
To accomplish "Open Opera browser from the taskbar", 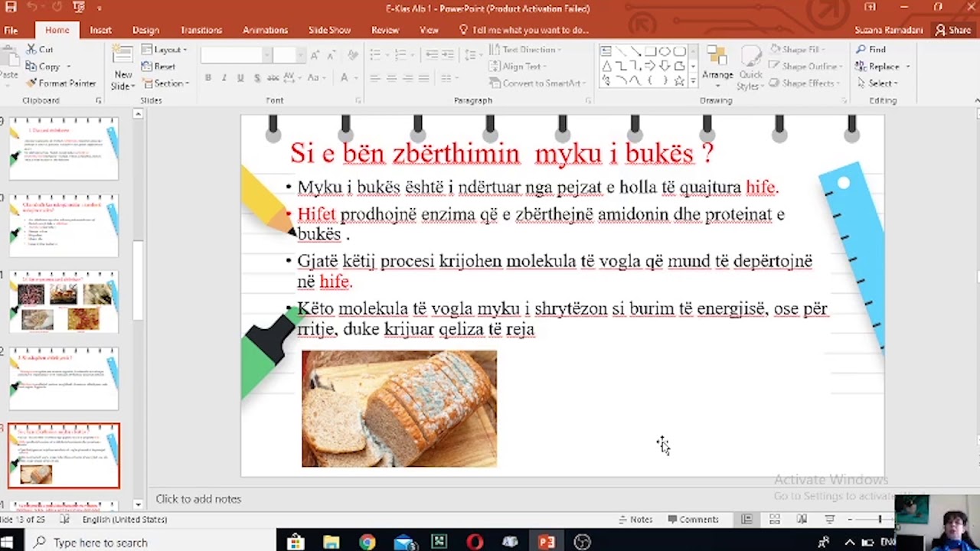I will [475, 543].
